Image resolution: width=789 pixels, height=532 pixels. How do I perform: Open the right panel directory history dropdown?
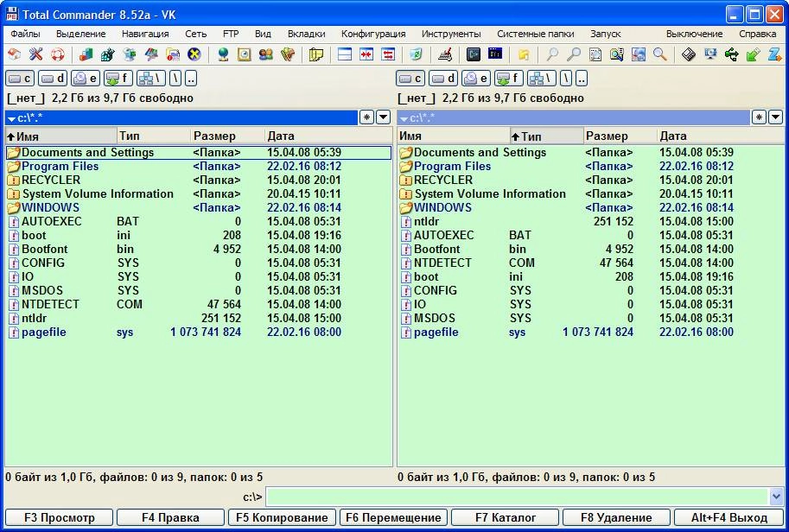pyautogui.click(x=775, y=117)
